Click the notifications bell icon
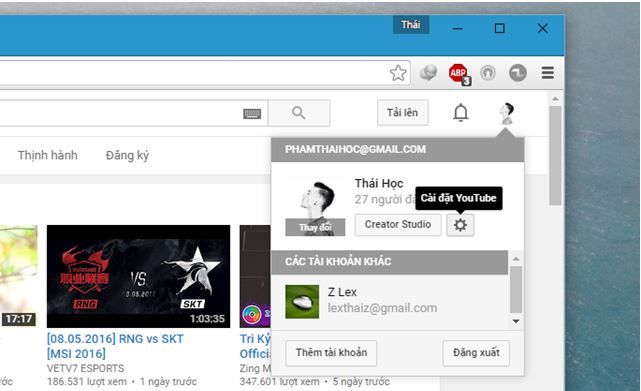The width and height of the screenshot is (641, 391). 461,112
